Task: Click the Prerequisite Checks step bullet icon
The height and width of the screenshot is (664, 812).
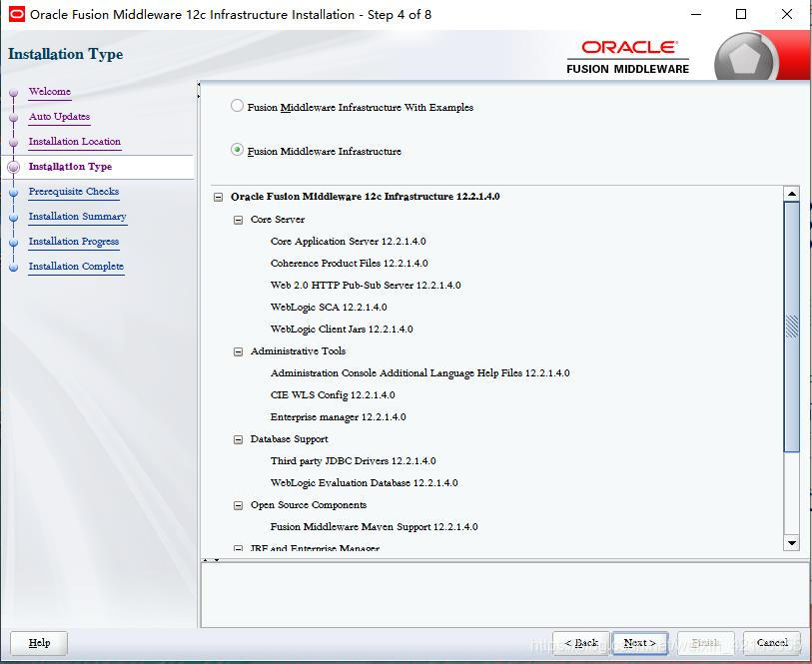Action: [x=14, y=193]
